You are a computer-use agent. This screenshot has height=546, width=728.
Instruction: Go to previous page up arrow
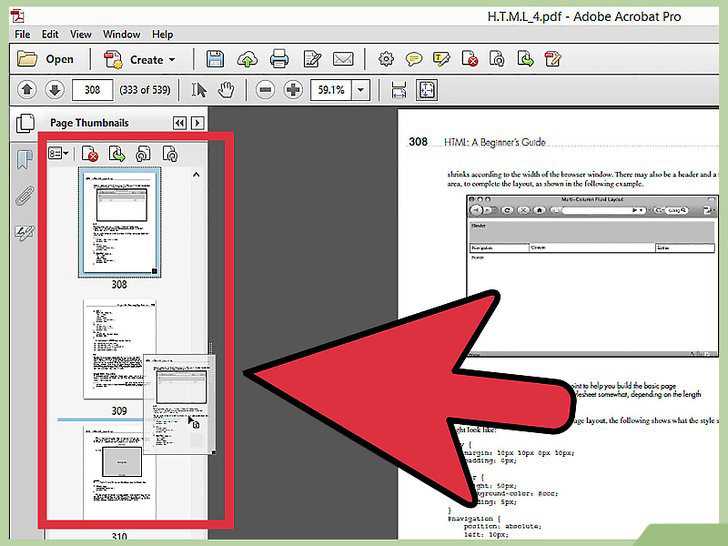pos(27,90)
